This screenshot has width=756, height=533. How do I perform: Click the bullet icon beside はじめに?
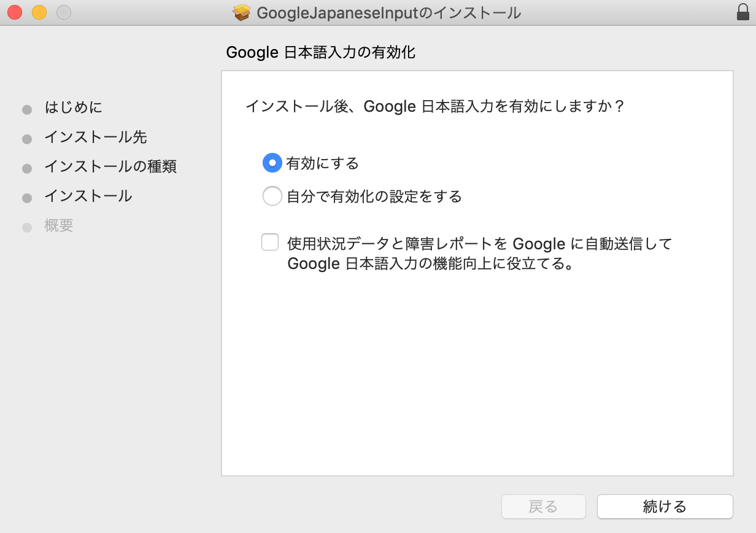pyautogui.click(x=27, y=109)
